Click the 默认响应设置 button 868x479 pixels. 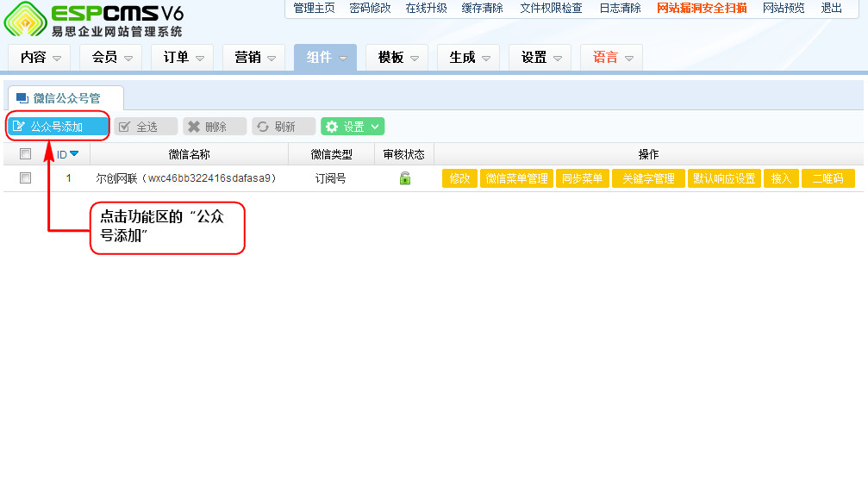click(x=724, y=178)
